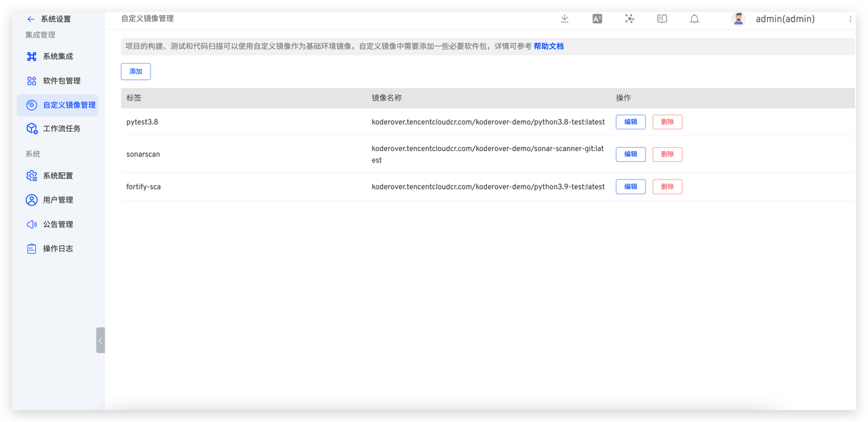
Task: Collapse the sidebar with the handle
Action: [100, 340]
